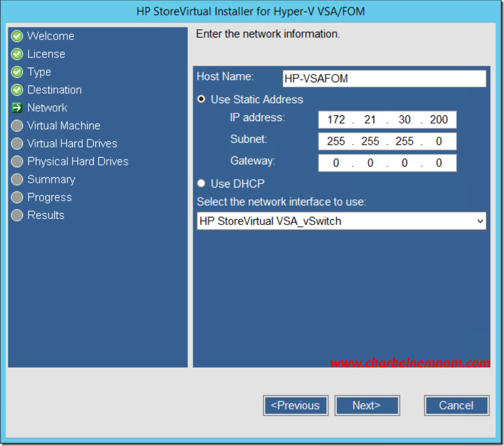Click the last Subnet octet 0
Screen dimensions: 504x446
[x=439, y=142]
